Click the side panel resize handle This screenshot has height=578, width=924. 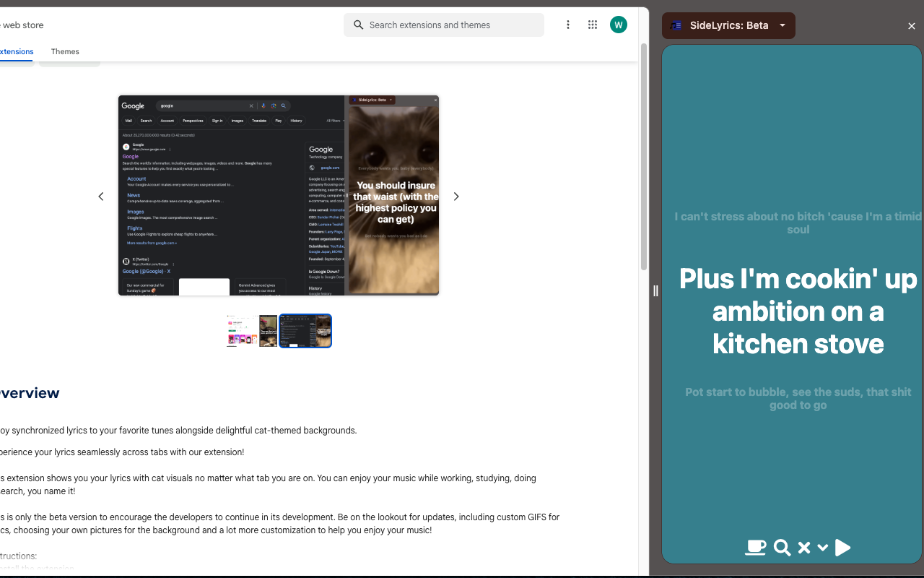click(655, 290)
